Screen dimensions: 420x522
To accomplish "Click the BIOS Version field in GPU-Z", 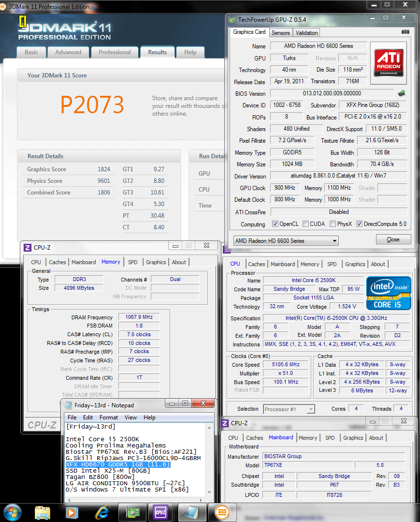I will [332, 93].
